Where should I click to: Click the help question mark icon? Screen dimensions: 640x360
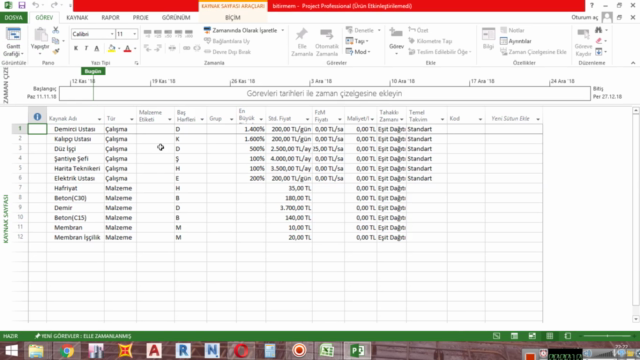tap(592, 6)
